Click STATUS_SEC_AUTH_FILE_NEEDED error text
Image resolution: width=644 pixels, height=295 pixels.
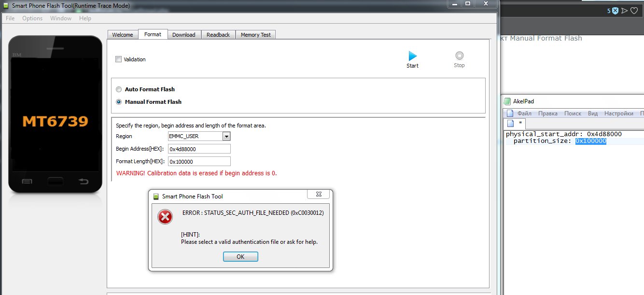coord(253,212)
